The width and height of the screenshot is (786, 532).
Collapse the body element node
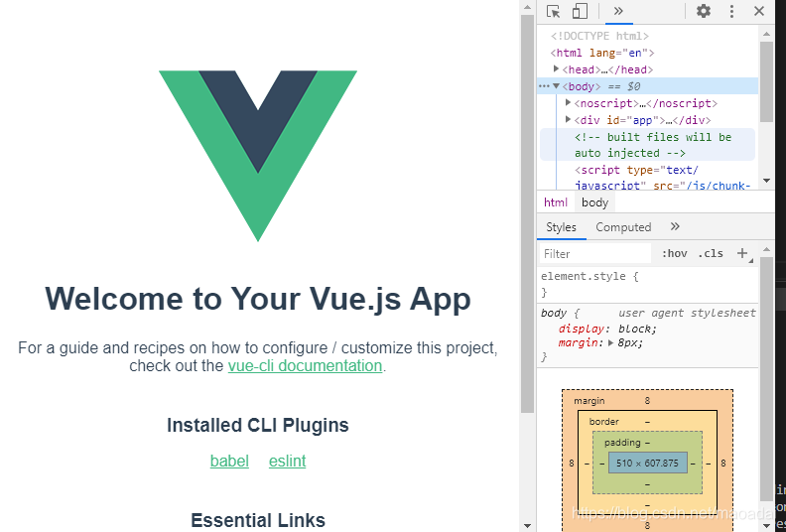coord(556,86)
